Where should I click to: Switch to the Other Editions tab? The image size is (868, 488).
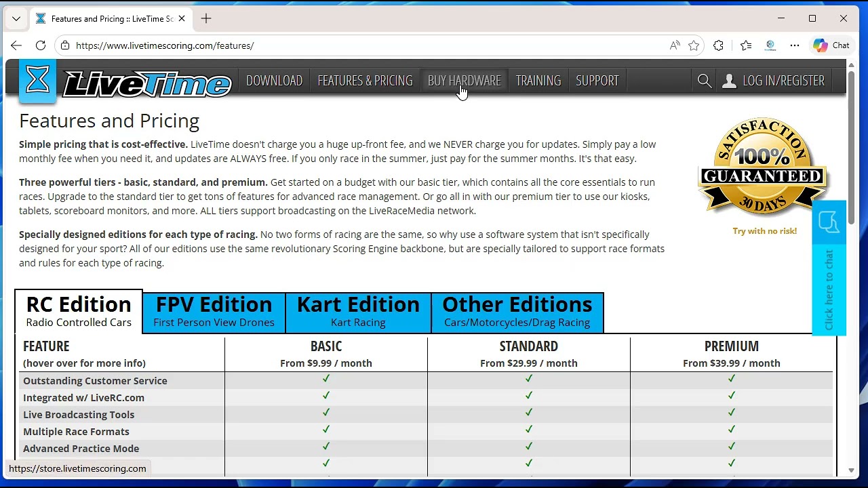[517, 312]
